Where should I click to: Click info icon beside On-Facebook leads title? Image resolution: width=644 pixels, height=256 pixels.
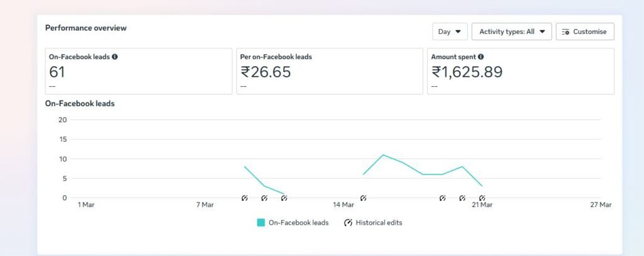coord(114,57)
